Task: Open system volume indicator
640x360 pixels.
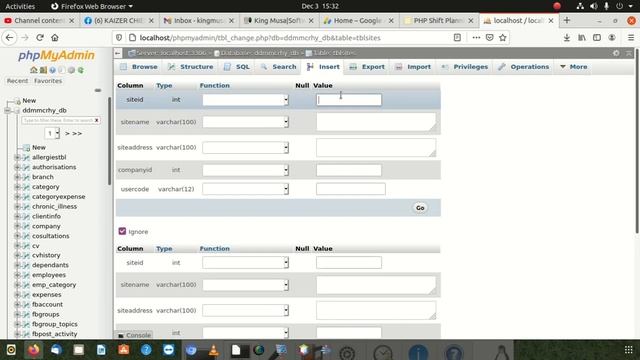Action: [593, 6]
